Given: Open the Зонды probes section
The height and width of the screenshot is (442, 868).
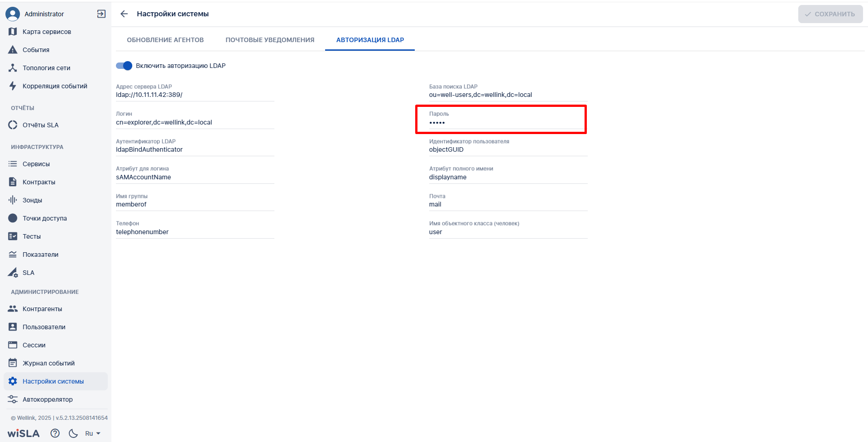Looking at the screenshot, I should click(x=32, y=200).
